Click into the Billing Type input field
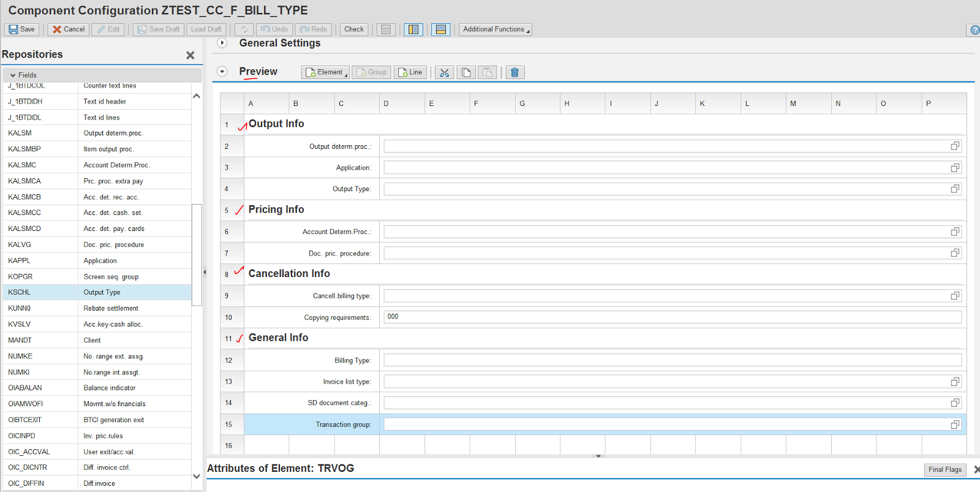This screenshot has height=492, width=980. 673,360
